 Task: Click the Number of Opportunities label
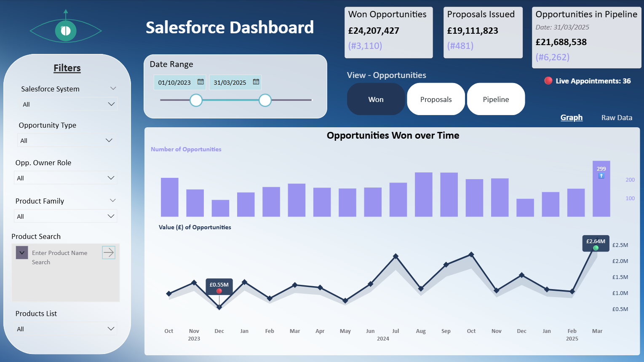(186, 149)
